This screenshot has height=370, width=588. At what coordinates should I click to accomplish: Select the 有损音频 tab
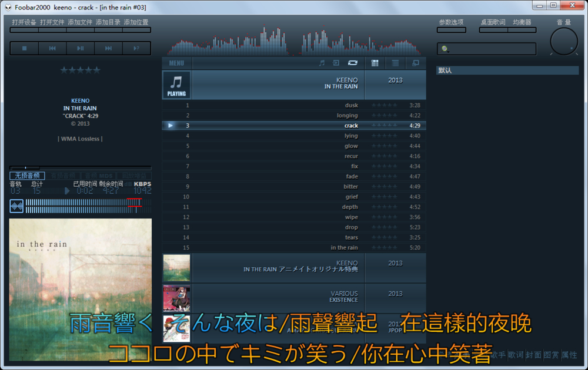[63, 176]
